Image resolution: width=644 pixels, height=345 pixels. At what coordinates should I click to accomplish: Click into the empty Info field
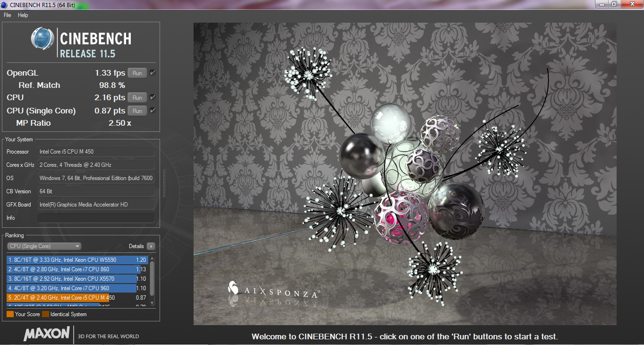click(96, 218)
